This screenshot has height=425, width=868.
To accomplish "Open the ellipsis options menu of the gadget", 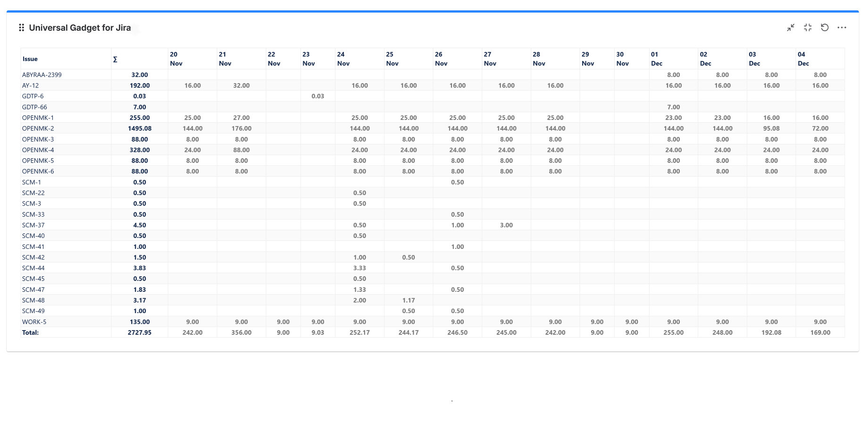I will (842, 27).
